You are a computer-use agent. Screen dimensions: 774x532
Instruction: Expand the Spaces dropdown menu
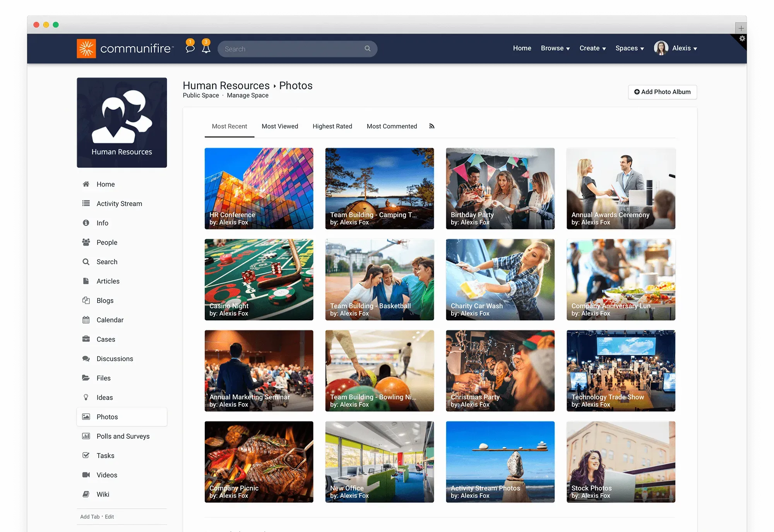[x=630, y=48]
